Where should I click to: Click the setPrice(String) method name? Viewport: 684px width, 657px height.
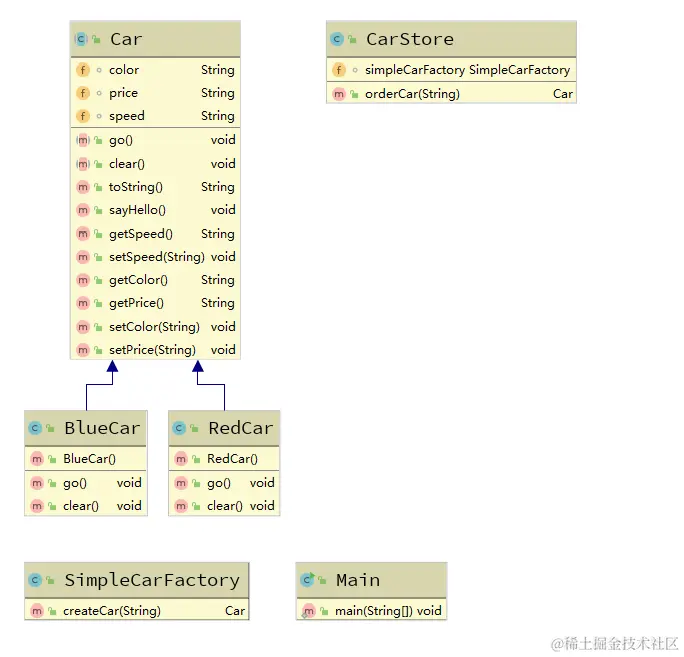coord(152,350)
